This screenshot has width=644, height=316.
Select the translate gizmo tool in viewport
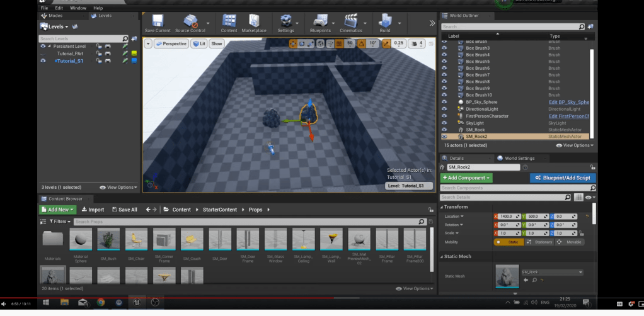[x=294, y=43]
